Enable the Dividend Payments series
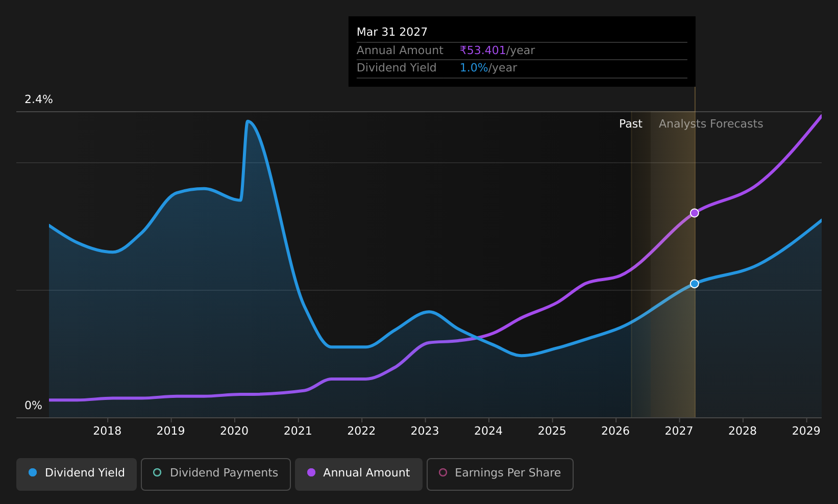Screen dimensions: 838x504 pyautogui.click(x=216, y=474)
